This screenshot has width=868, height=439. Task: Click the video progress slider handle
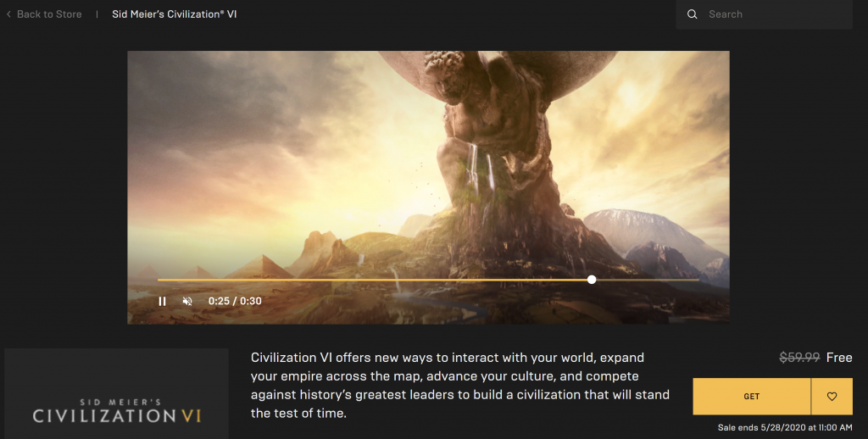tap(592, 280)
